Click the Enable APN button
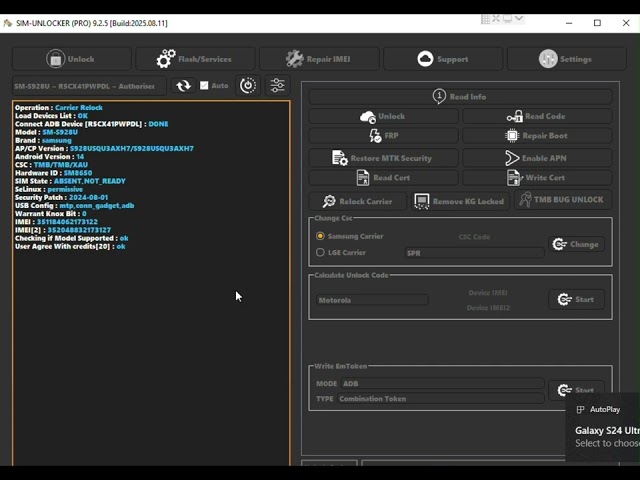This screenshot has width=640, height=480. 537,158
